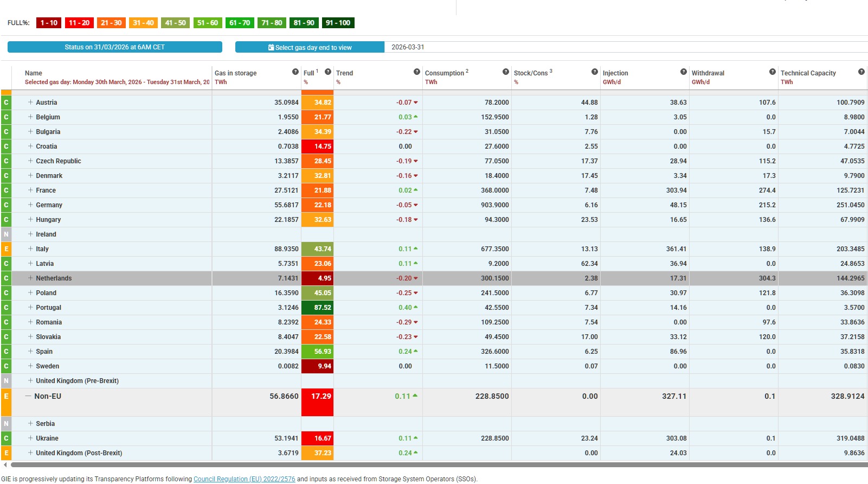This screenshot has height=484, width=868.
Task: Click the 2026-03-31 date input field
Action: tap(626, 47)
